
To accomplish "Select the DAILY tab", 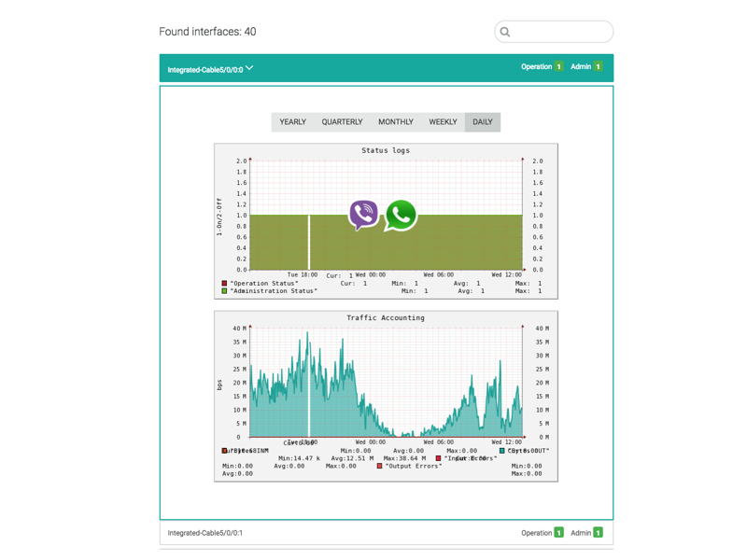I will point(483,122).
